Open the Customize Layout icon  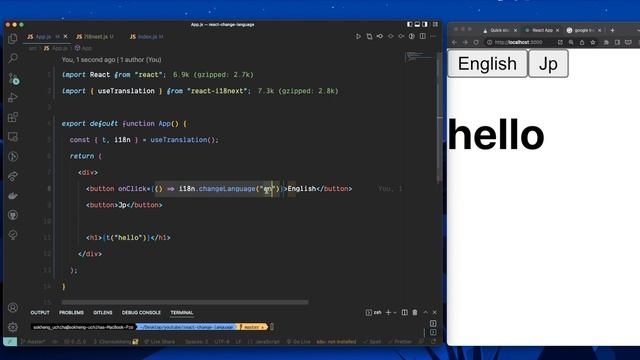click(x=435, y=24)
